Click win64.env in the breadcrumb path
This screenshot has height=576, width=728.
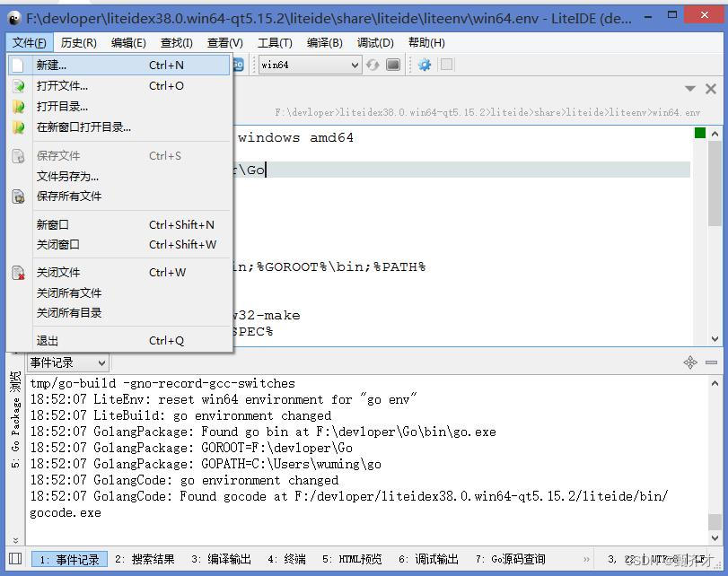click(677, 112)
